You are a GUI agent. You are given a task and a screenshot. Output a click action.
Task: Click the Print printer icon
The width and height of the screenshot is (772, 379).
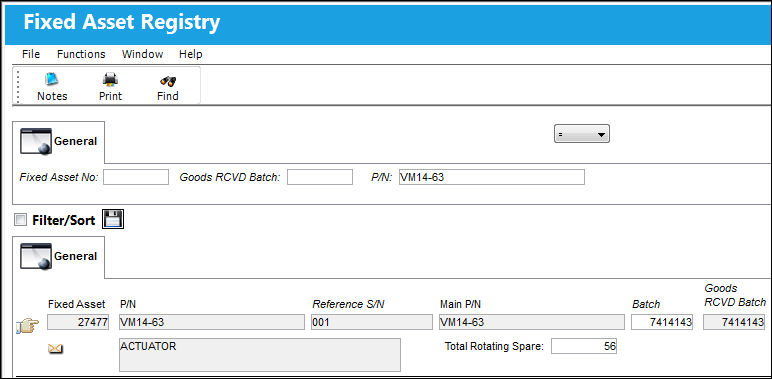[x=110, y=79]
